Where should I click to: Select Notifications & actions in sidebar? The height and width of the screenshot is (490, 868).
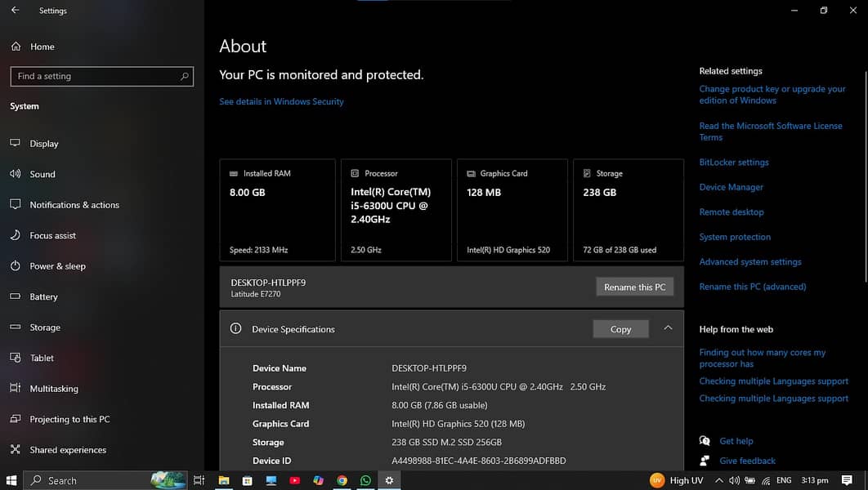74,205
